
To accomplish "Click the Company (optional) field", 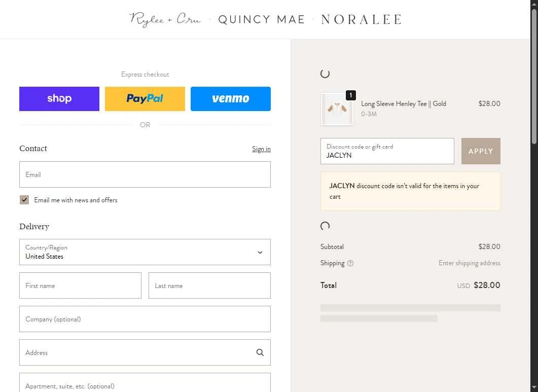I will [x=145, y=319].
